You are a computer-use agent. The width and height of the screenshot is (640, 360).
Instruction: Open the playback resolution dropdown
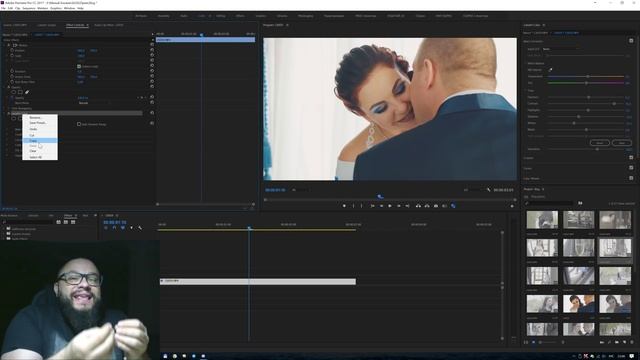pyautogui.click(x=473, y=190)
